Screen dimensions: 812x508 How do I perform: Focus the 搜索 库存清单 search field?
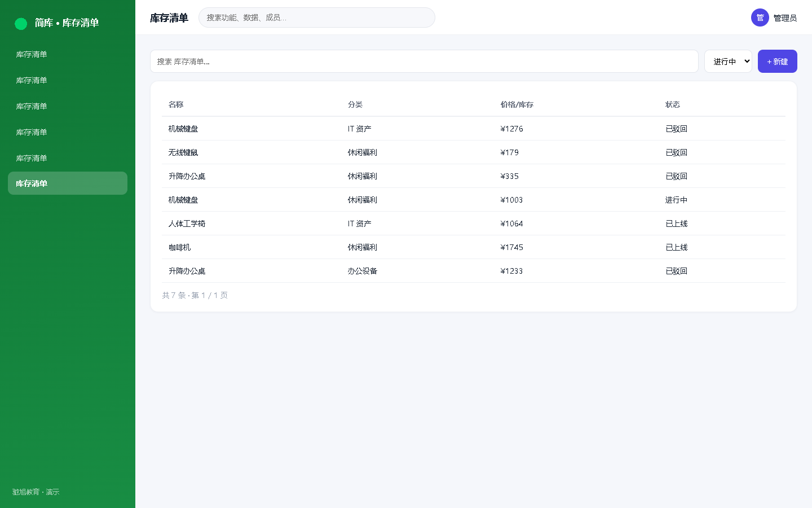click(x=424, y=62)
